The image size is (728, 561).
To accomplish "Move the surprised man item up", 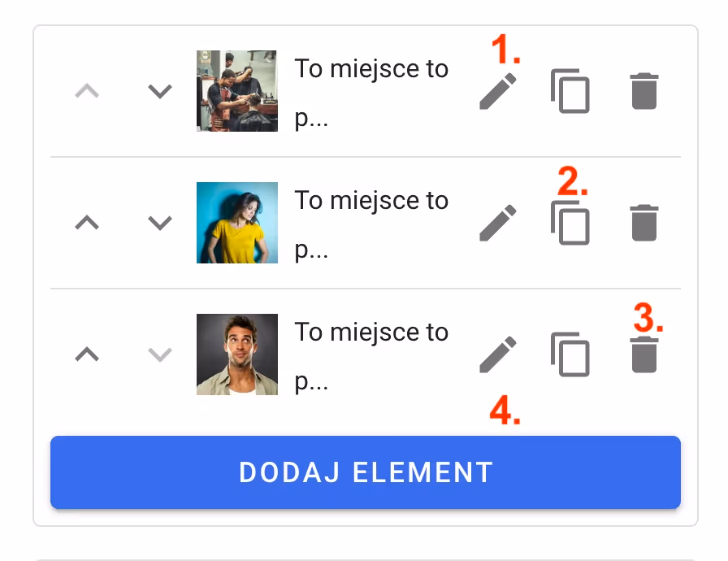I will (87, 354).
